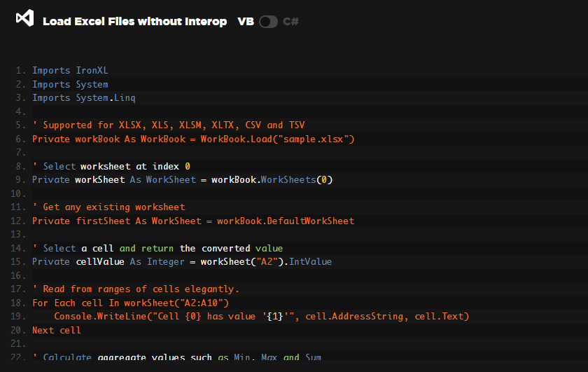
Task: Click line number 12
Action: 18,221
